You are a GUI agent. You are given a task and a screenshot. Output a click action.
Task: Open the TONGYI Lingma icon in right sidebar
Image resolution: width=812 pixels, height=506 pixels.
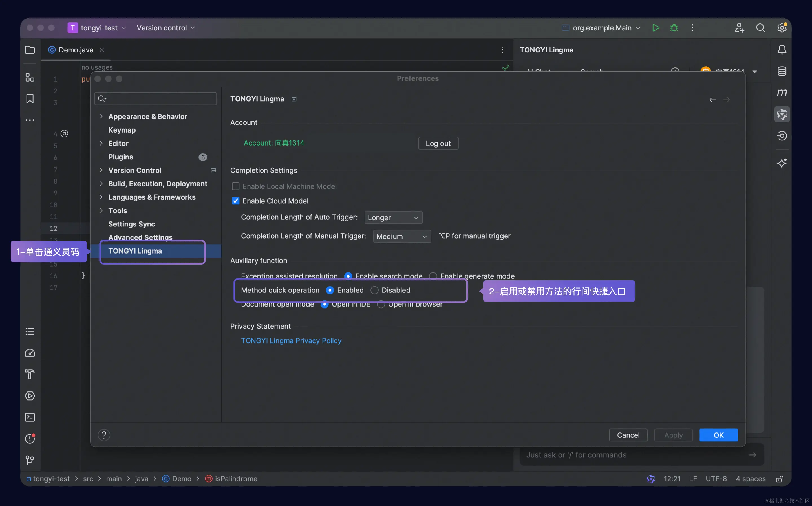click(782, 115)
